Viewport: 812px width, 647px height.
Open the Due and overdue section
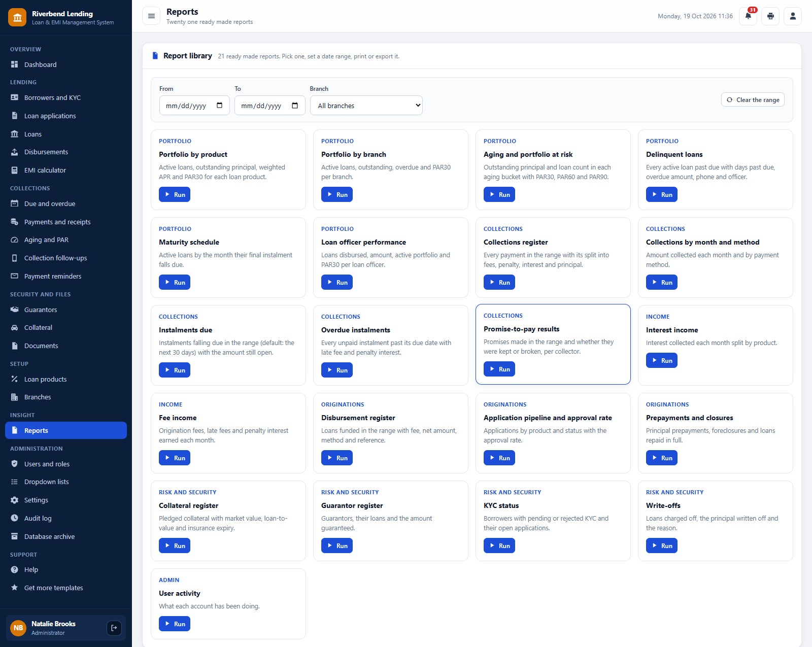[66, 203]
